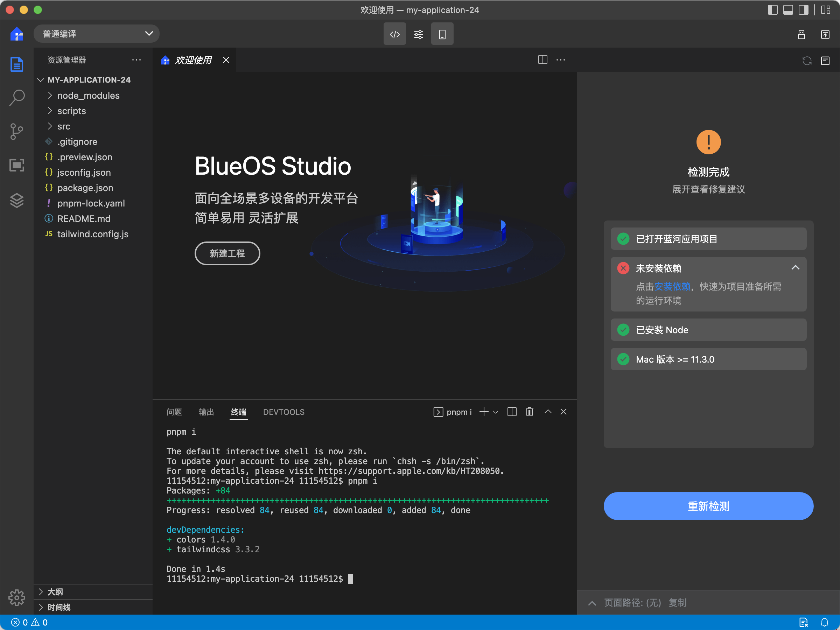Click the BlueOS home logo icon
This screenshot has height=630, width=840.
click(17, 34)
